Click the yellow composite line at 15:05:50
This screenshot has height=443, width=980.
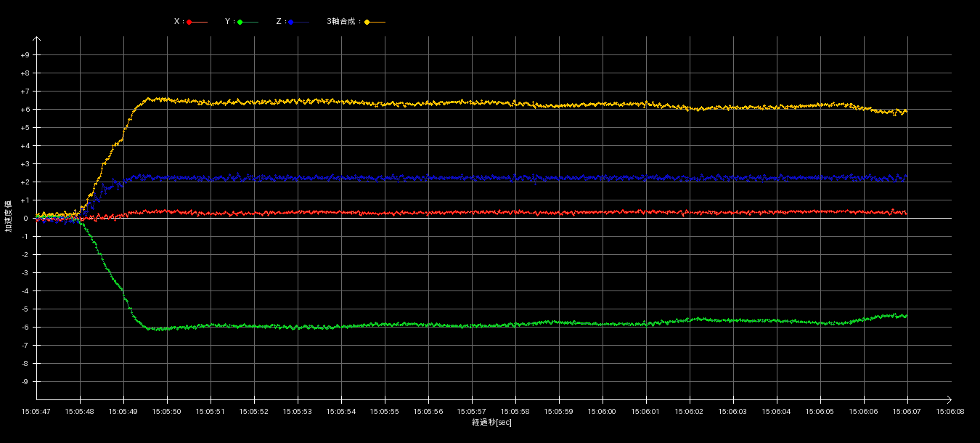(167, 99)
